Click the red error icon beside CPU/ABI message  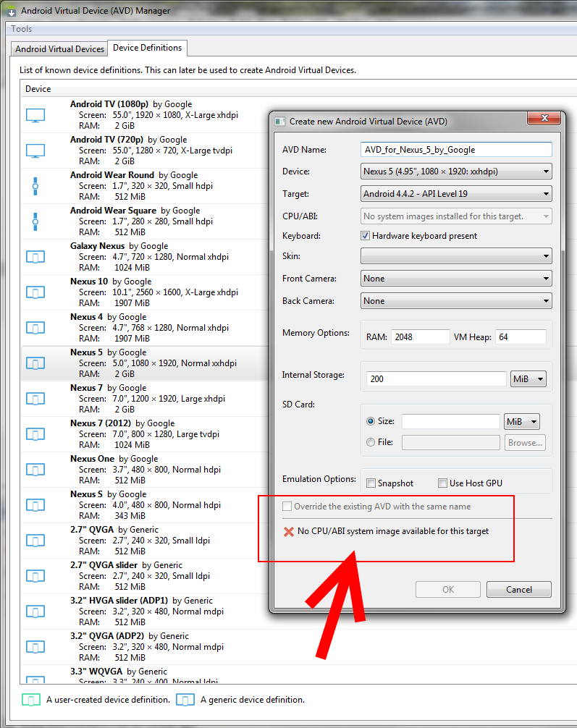[x=288, y=532]
